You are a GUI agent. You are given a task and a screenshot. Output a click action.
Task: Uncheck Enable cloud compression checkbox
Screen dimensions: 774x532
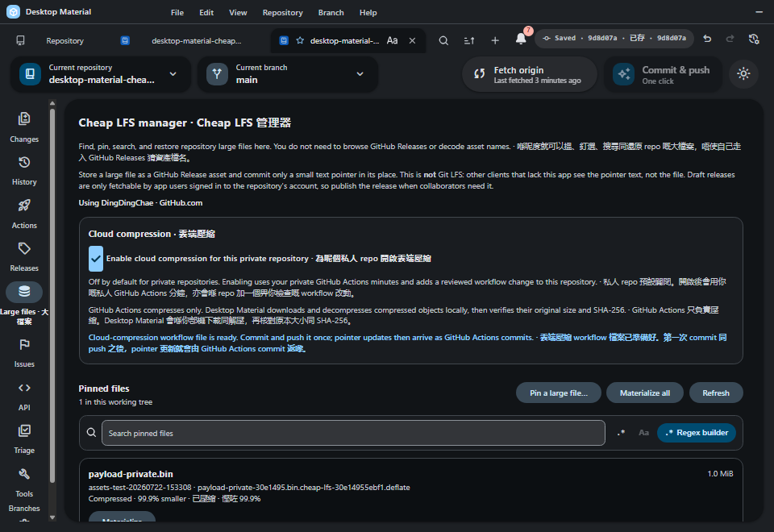pos(96,259)
